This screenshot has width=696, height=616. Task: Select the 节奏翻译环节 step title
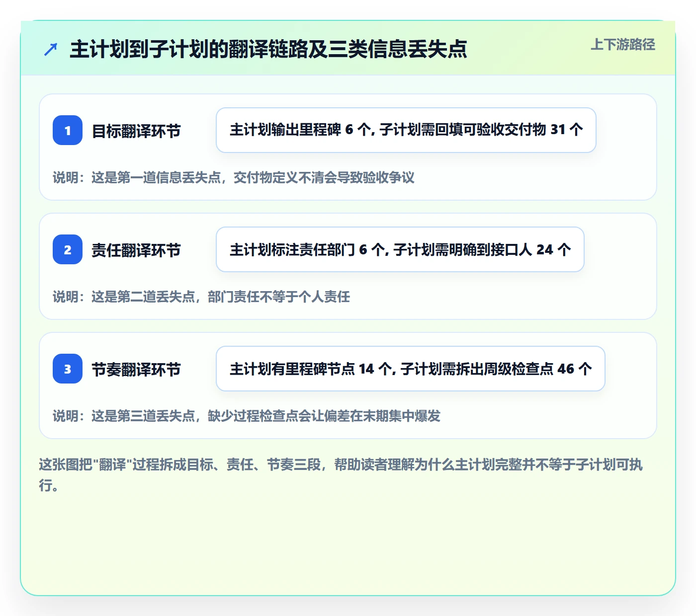pos(136,369)
